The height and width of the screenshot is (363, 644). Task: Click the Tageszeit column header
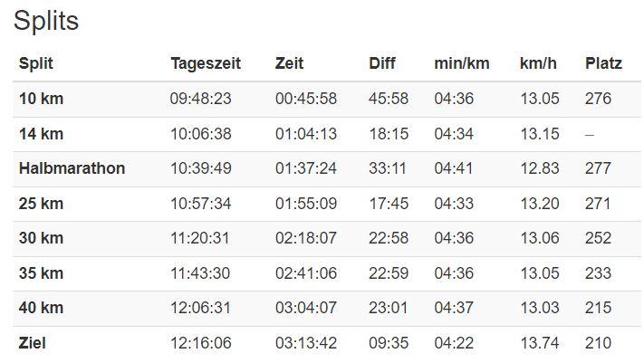point(206,63)
